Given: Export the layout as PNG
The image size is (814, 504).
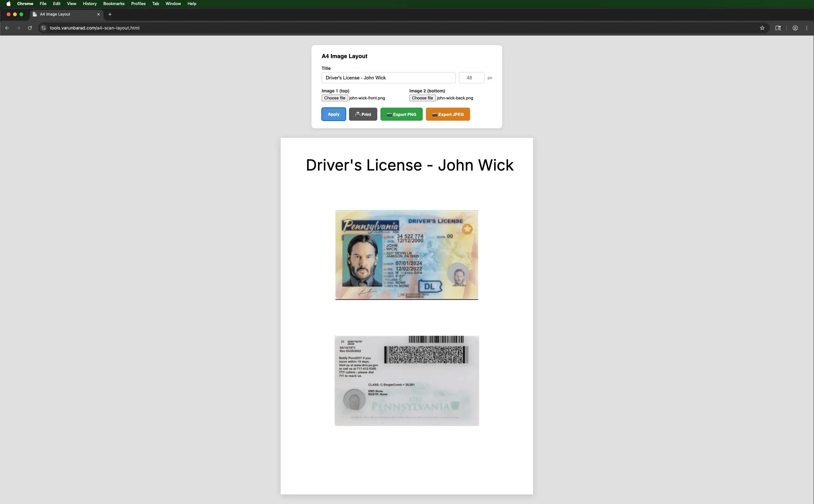Looking at the screenshot, I should click(x=401, y=114).
